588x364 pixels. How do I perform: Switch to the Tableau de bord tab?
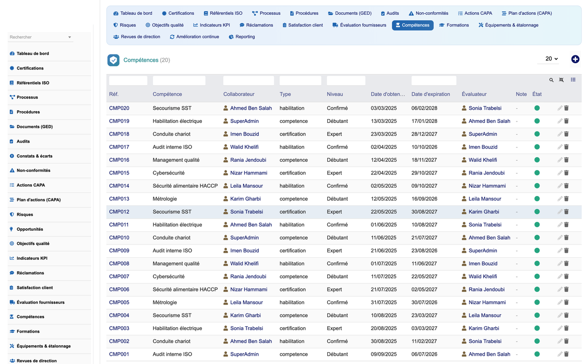[133, 13]
